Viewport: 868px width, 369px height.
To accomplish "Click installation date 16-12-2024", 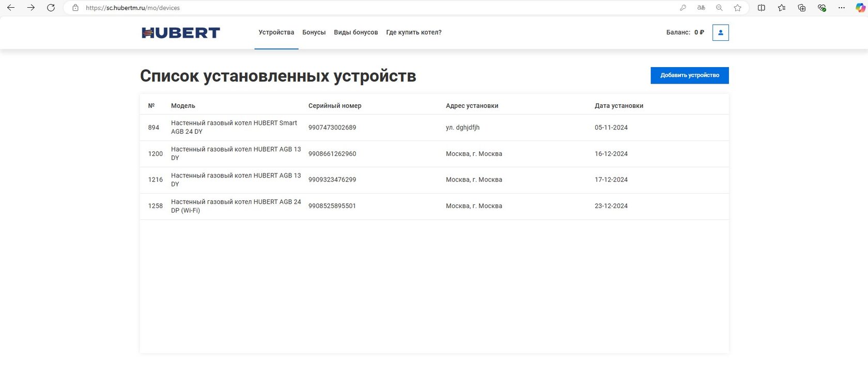I will tap(611, 154).
